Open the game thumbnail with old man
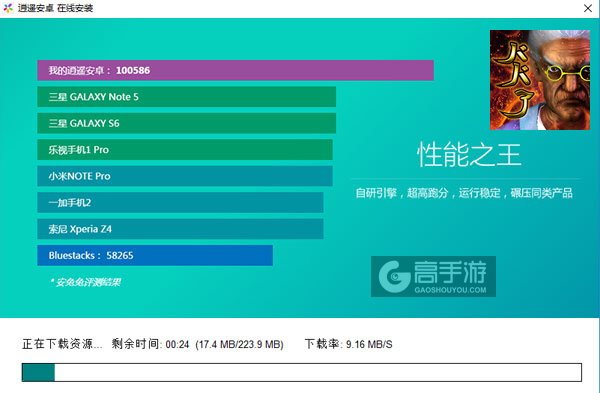Screen dimensions: 600x393 point(540,80)
